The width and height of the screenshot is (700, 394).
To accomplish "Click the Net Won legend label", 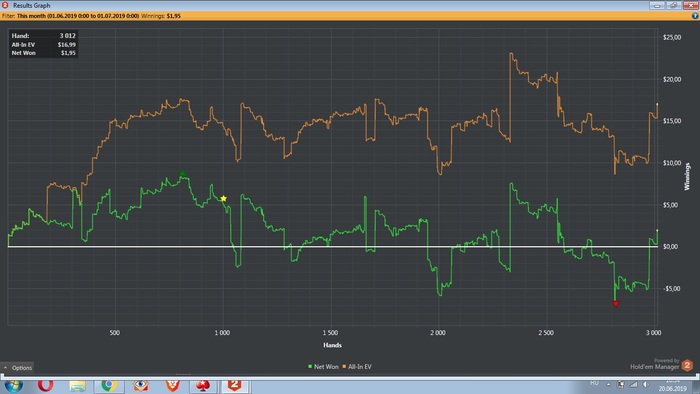I will (326, 367).
